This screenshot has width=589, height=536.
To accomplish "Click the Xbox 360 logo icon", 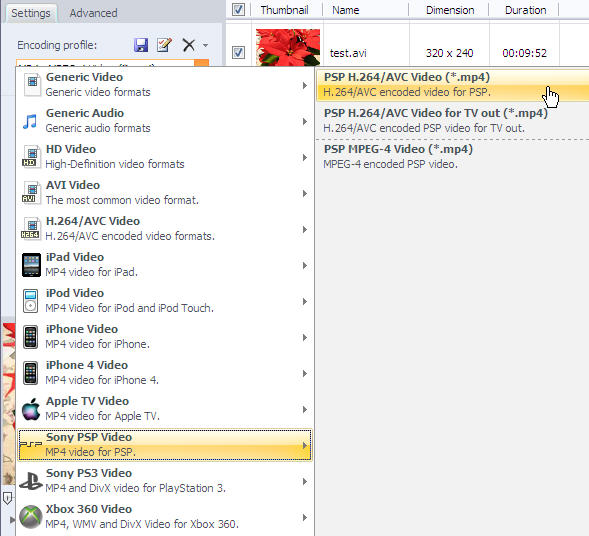I will coord(31,517).
